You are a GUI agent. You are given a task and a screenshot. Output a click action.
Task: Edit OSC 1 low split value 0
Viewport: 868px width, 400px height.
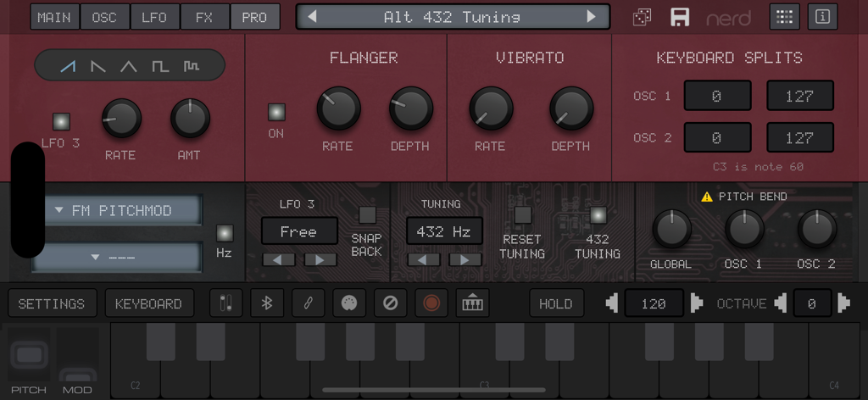click(717, 96)
